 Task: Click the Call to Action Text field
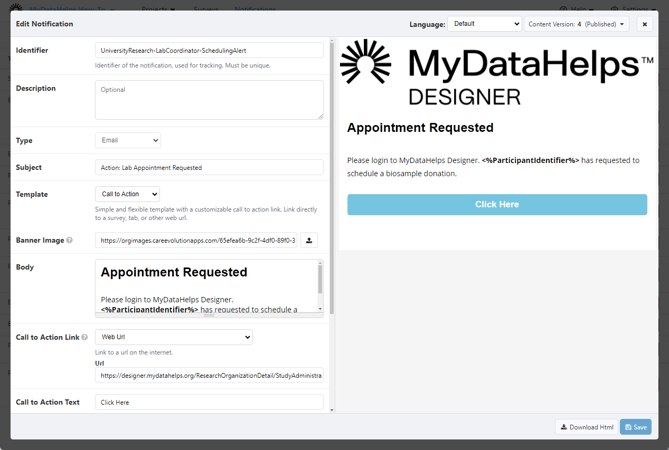(209, 402)
